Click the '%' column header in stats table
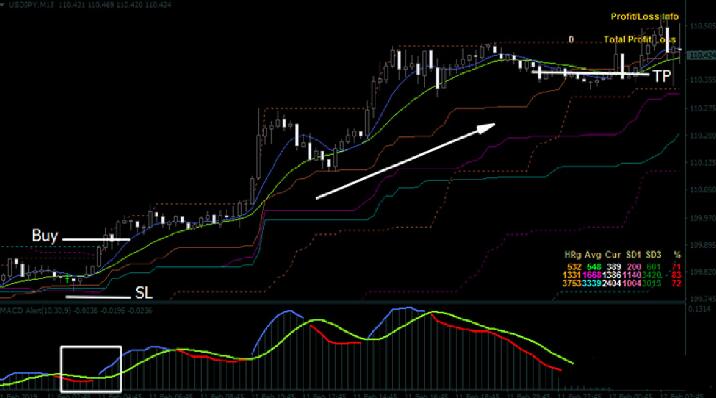 click(x=677, y=255)
